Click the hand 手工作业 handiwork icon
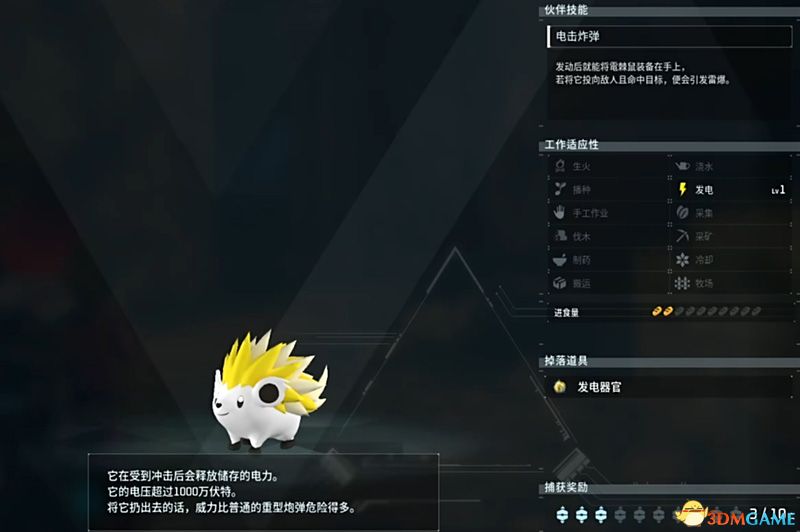Screen dimensions: 800x532 coord(560,212)
